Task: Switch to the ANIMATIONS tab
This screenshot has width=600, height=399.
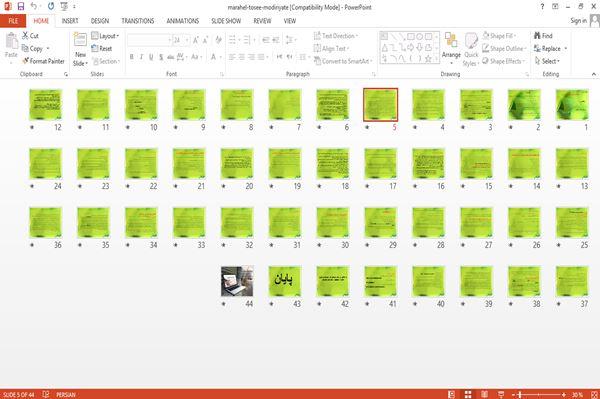Action: point(183,21)
